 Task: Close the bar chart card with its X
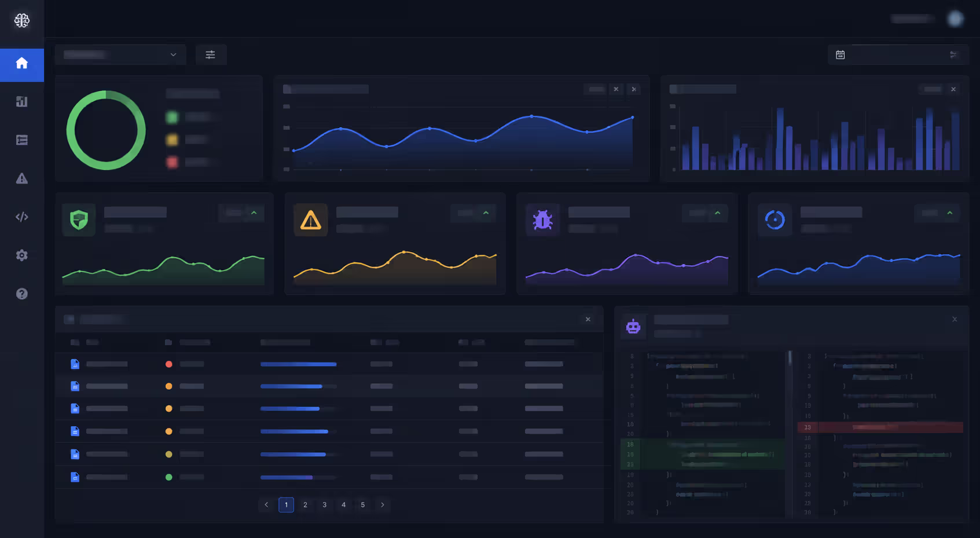[x=953, y=89]
